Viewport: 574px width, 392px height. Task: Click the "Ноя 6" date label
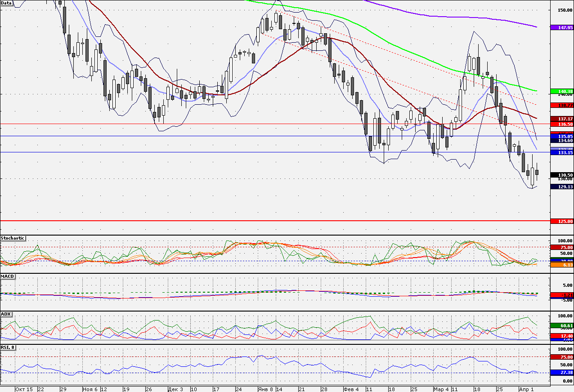90,389
